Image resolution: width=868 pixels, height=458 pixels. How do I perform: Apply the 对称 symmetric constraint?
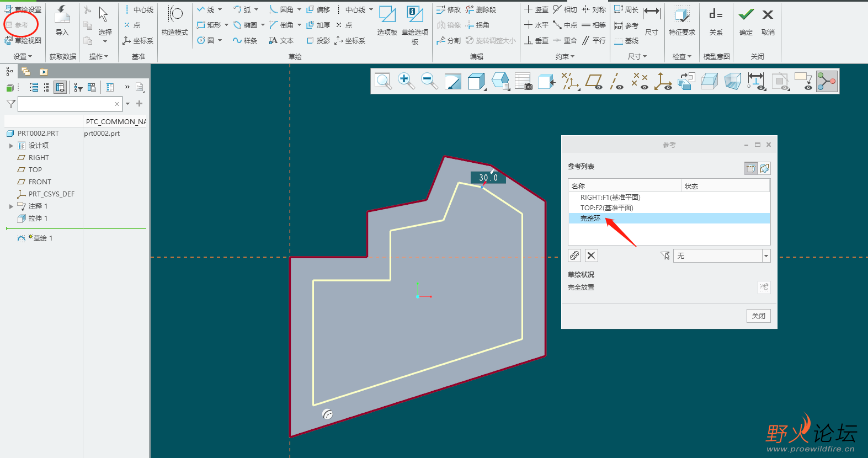click(x=594, y=9)
